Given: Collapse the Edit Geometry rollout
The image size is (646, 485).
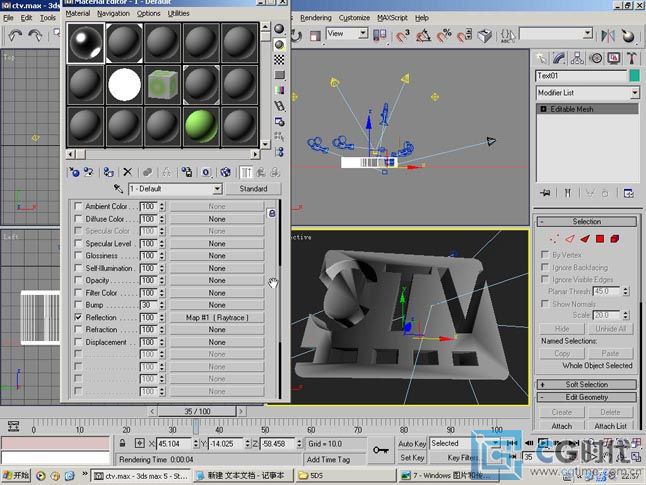Looking at the screenshot, I should pos(587,397).
